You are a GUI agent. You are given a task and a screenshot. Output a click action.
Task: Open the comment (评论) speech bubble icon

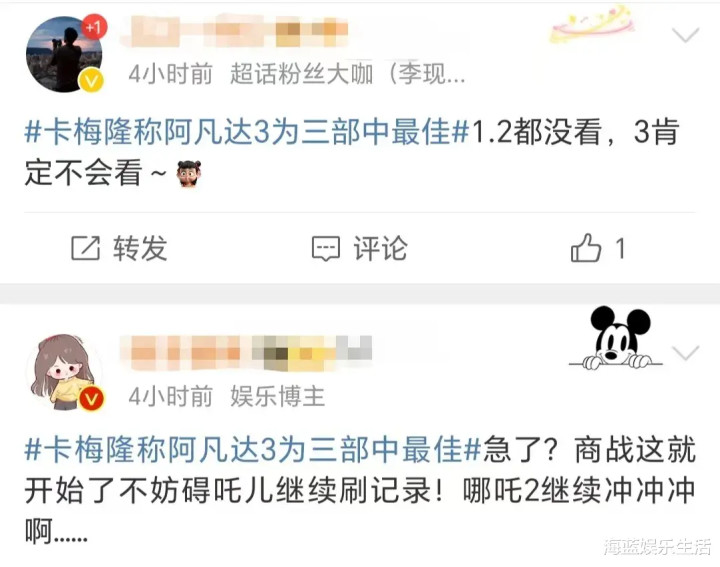pos(326,249)
